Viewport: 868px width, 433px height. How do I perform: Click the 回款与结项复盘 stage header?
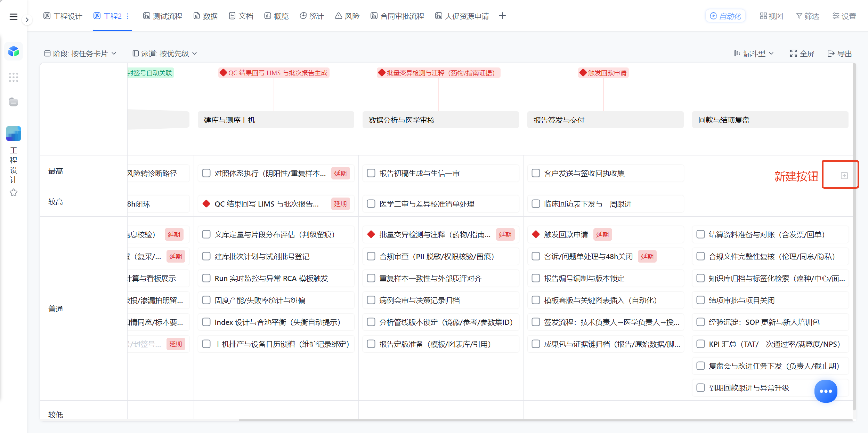(x=770, y=120)
